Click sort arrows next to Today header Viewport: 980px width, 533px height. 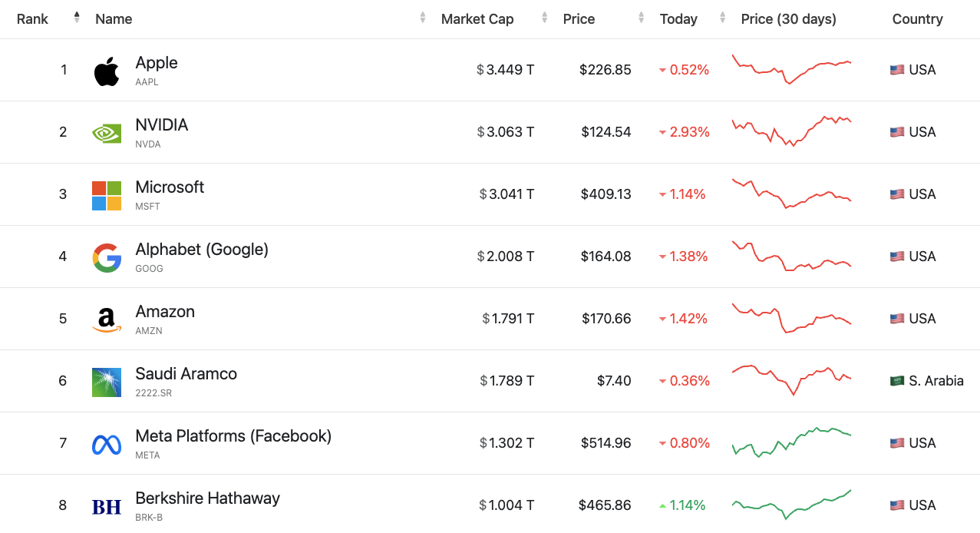[x=722, y=18]
